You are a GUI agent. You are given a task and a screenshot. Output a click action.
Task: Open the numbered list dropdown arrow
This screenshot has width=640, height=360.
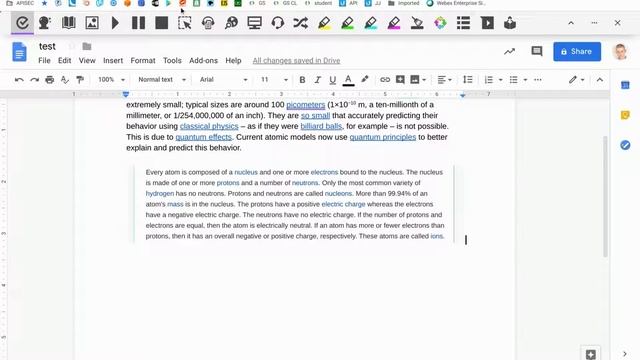[x=500, y=80]
